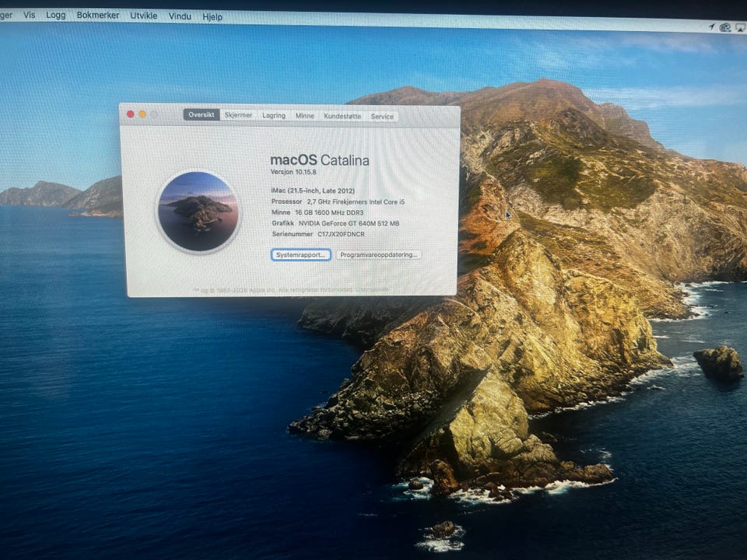
Task: Open the AirPlay display icon in menu bar
Action: tap(739, 27)
